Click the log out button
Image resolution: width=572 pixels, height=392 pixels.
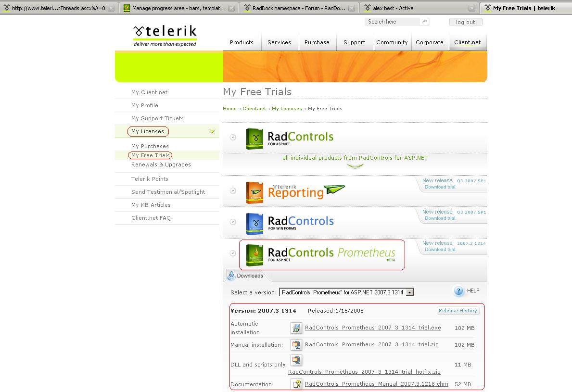coord(466,22)
